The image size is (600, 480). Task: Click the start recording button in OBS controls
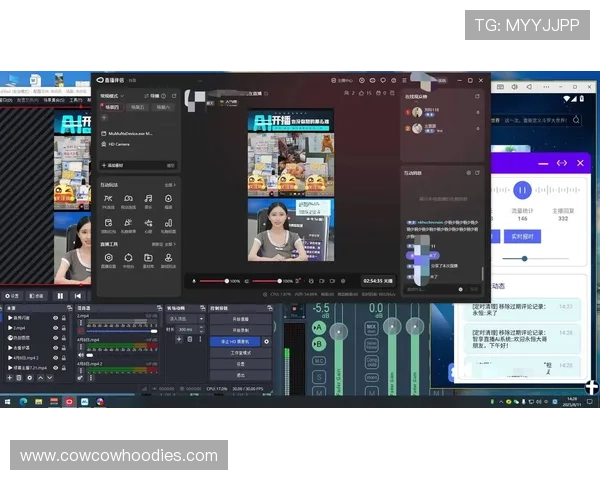[x=240, y=330]
